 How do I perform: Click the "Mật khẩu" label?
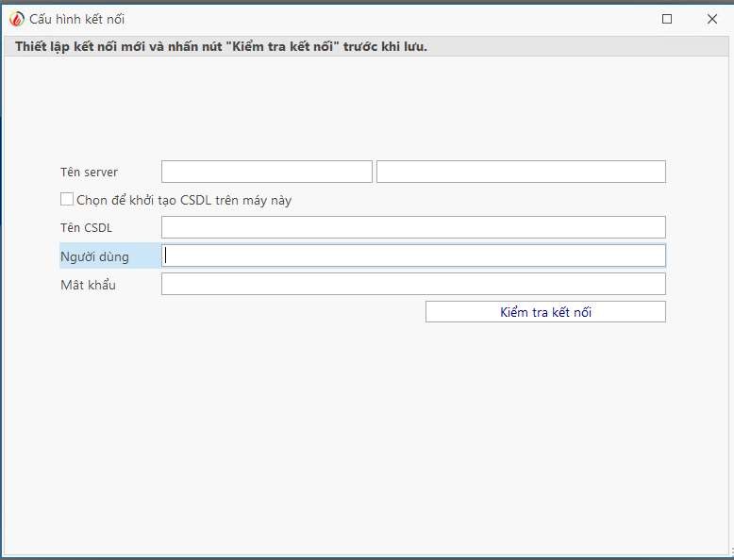pos(88,285)
